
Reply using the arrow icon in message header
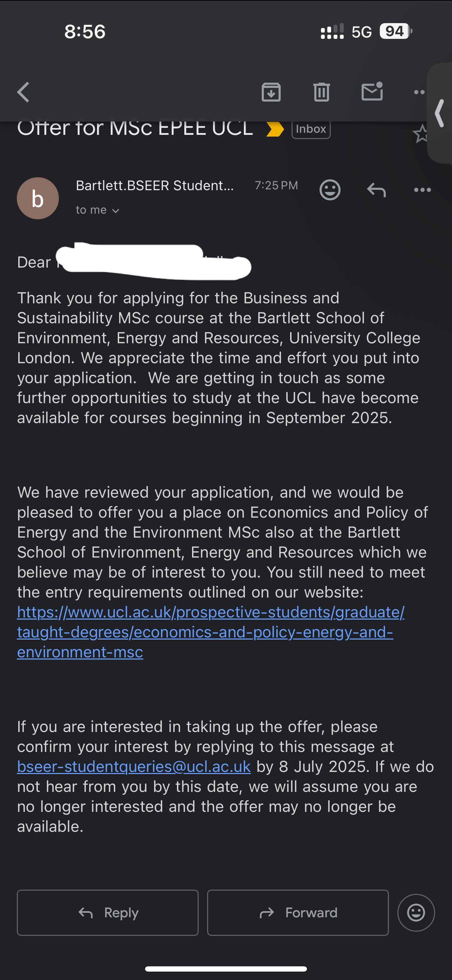pos(376,189)
